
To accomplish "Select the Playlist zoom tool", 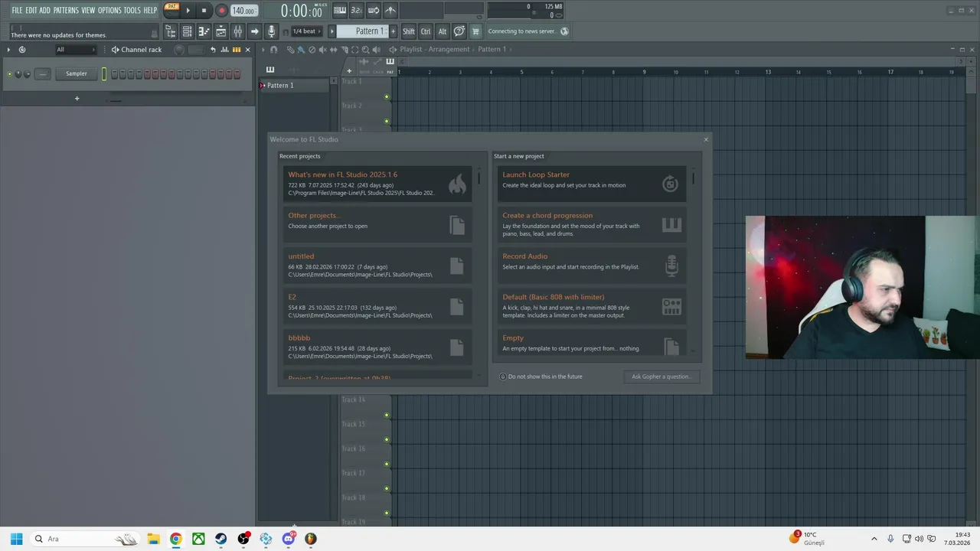I will 365,50.
